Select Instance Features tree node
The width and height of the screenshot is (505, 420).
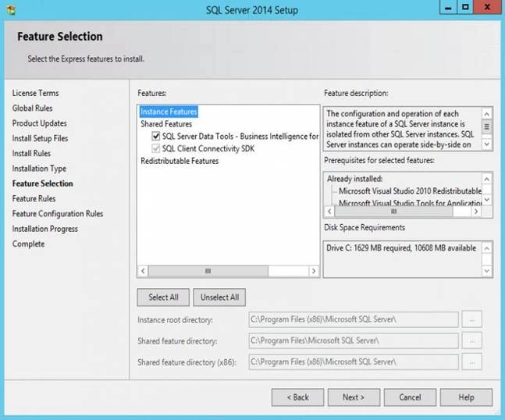coord(169,112)
